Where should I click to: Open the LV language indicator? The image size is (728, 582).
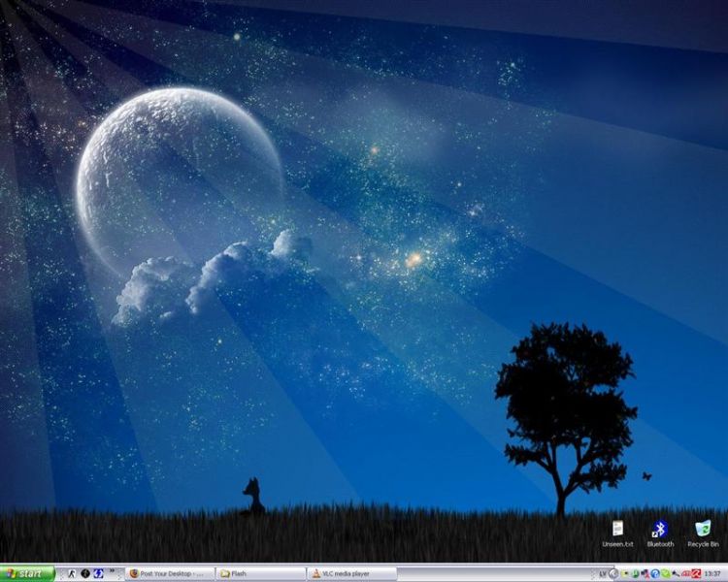click(603, 573)
